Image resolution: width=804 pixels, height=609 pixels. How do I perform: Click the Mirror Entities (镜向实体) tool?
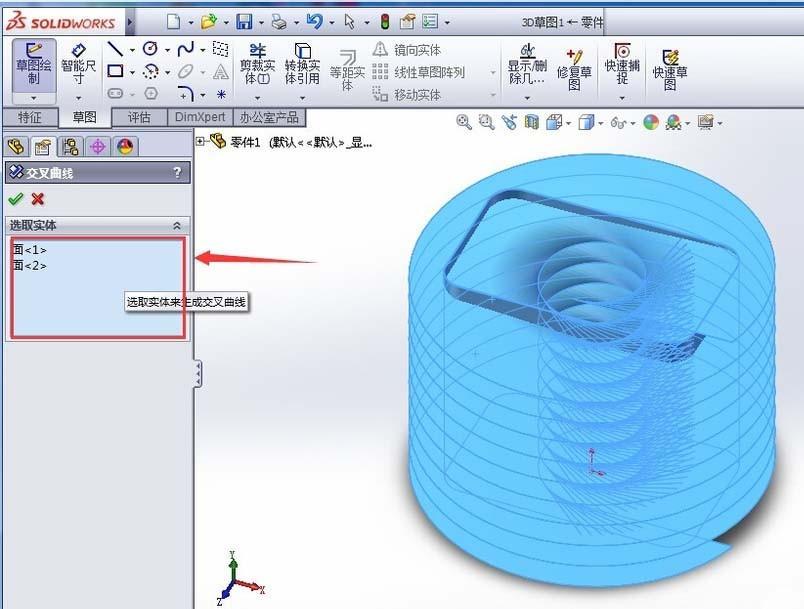pos(418,48)
